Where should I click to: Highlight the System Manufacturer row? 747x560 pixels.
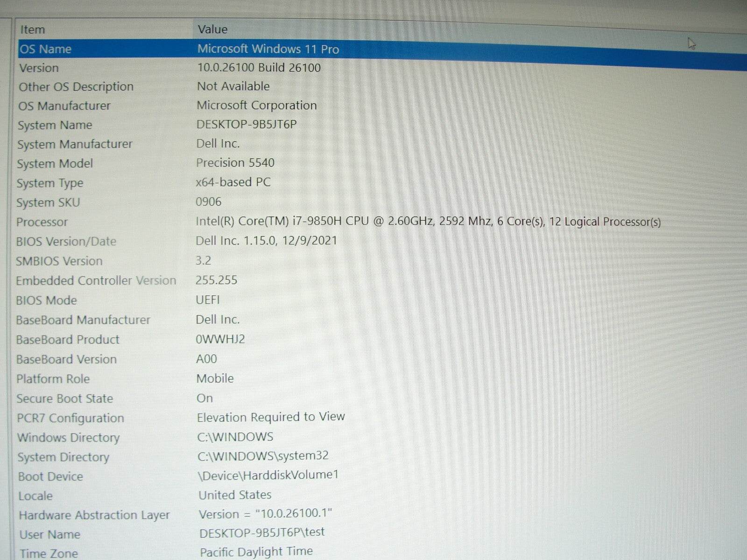click(75, 144)
